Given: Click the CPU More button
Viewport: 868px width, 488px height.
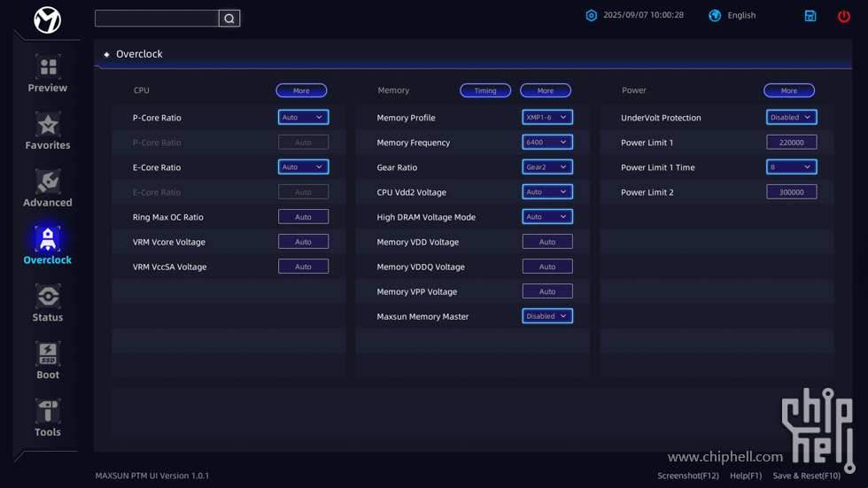Looking at the screenshot, I should click(302, 90).
